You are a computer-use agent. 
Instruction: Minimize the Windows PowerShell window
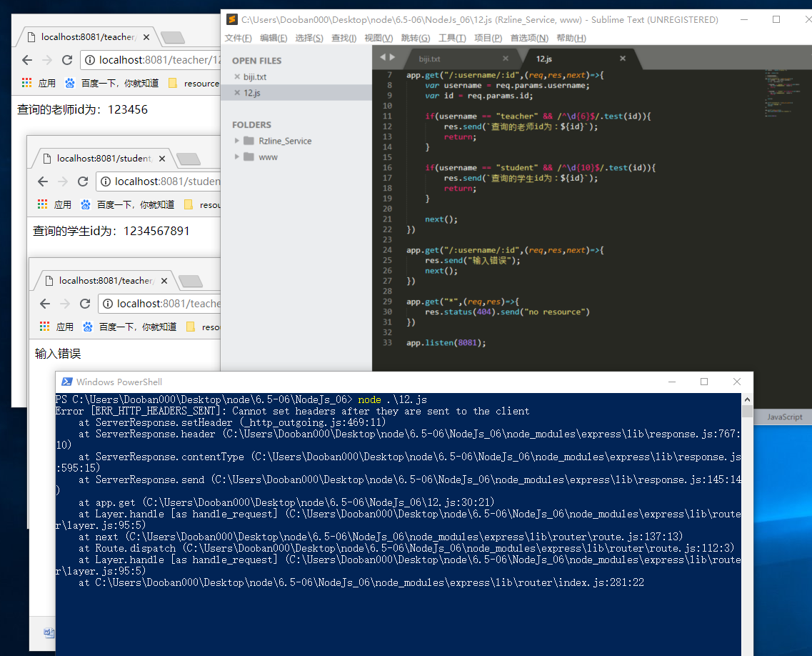[672, 382]
